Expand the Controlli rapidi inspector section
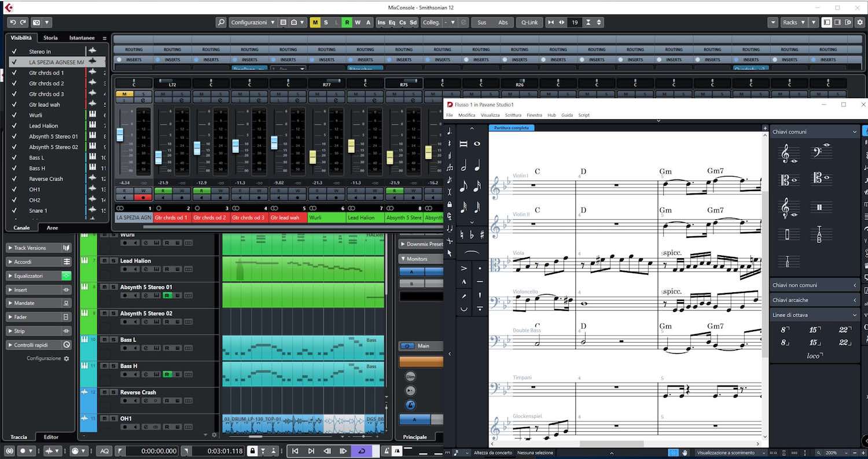This screenshot has height=459, width=868. tap(34, 345)
